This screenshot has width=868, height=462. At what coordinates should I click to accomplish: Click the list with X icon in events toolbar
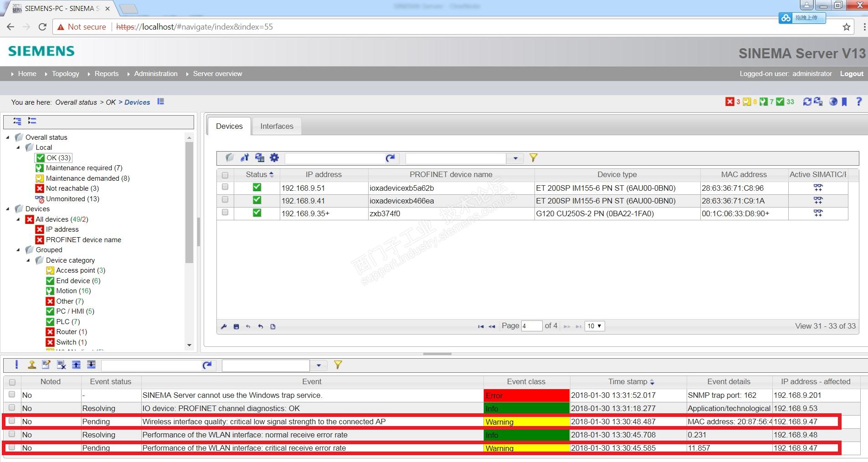62,365
